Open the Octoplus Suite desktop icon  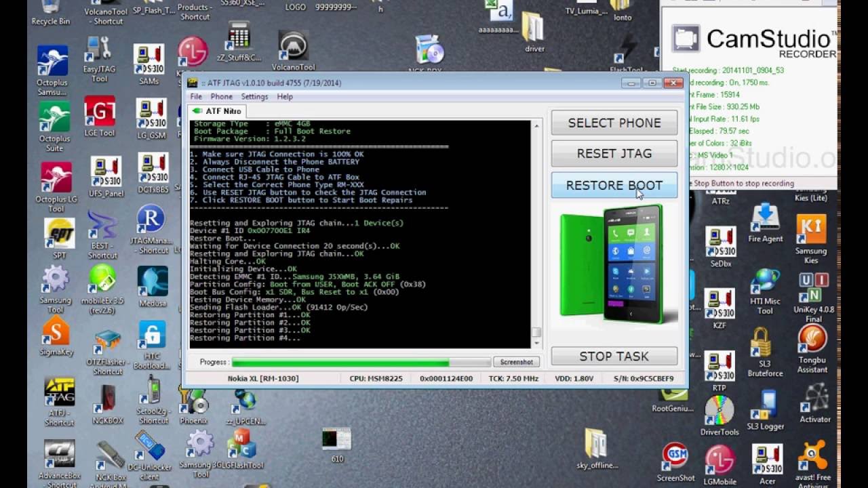point(54,127)
